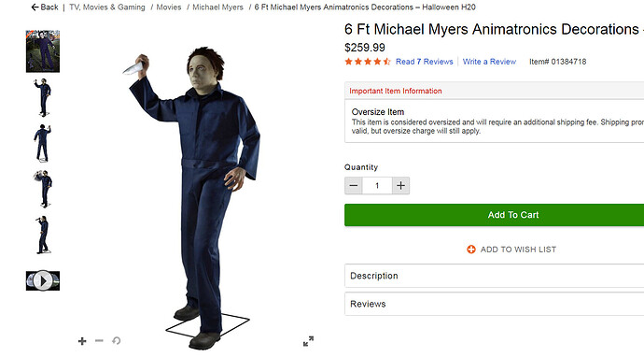Image resolution: width=644 pixels, height=357 pixels.
Task: Open the Michael Myers breadcrumb category
Action: [217, 7]
